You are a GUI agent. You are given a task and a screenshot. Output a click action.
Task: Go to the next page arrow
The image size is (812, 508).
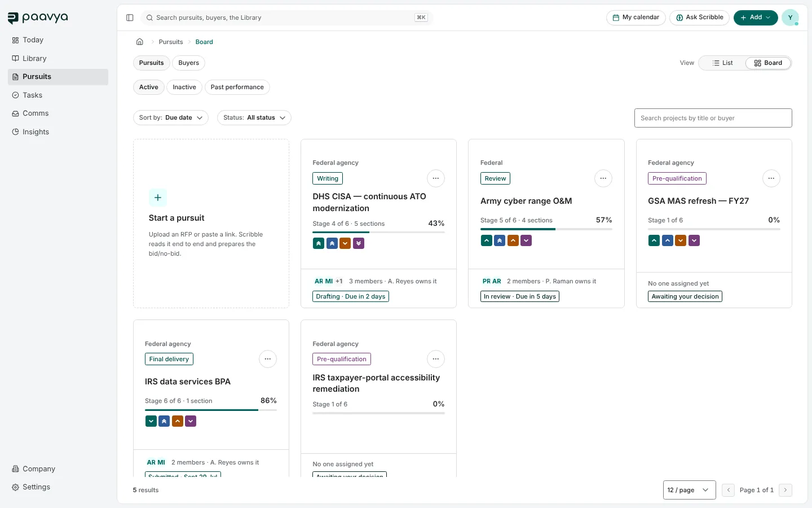(x=785, y=490)
